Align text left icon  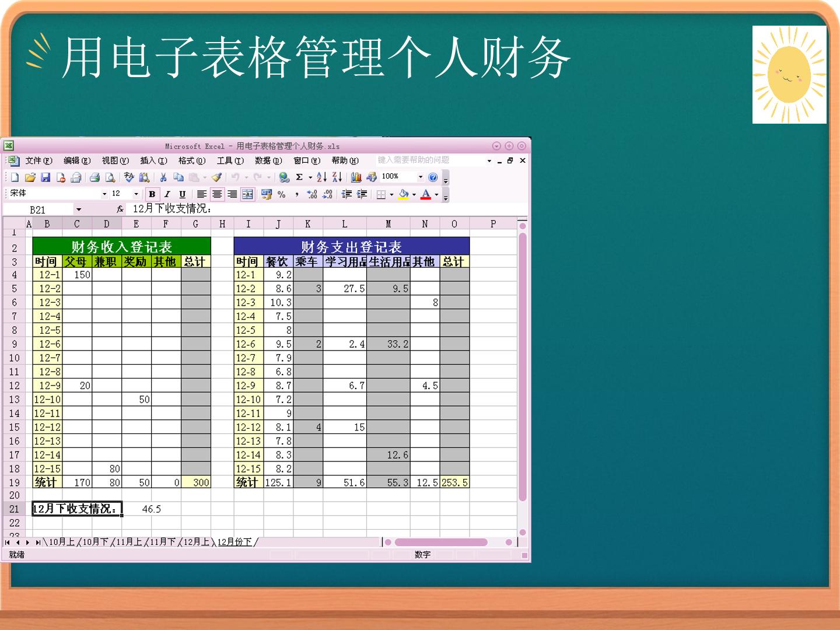coord(202,194)
